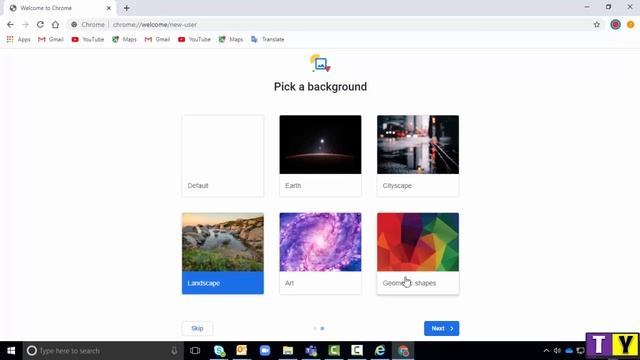Screen dimensions: 640x360
Task: Reload the page with the refresh icon
Action: (x=40, y=24)
